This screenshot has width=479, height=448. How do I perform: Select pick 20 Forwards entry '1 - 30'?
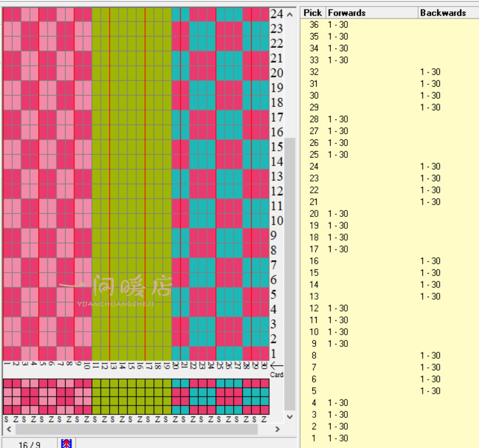(x=338, y=214)
